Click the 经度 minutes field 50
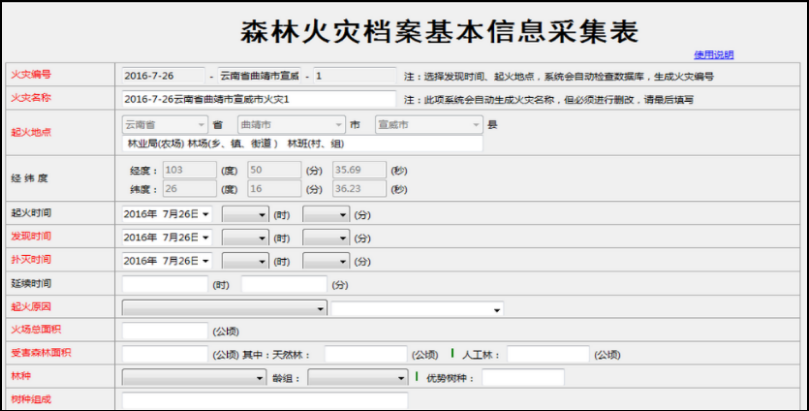809x411 pixels. tap(274, 170)
